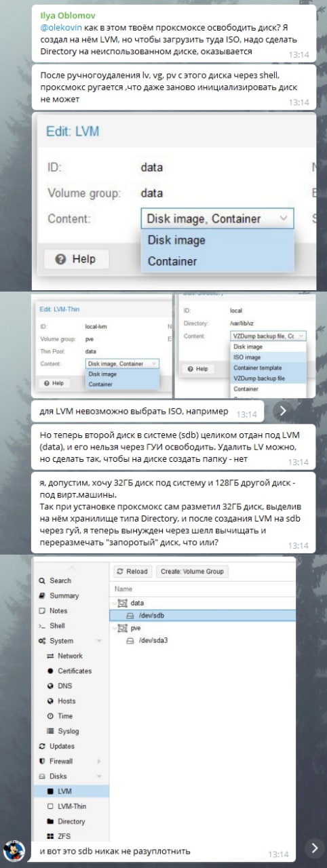Select the VZDump backup file option
The width and height of the screenshot is (327, 868).
coord(269,378)
